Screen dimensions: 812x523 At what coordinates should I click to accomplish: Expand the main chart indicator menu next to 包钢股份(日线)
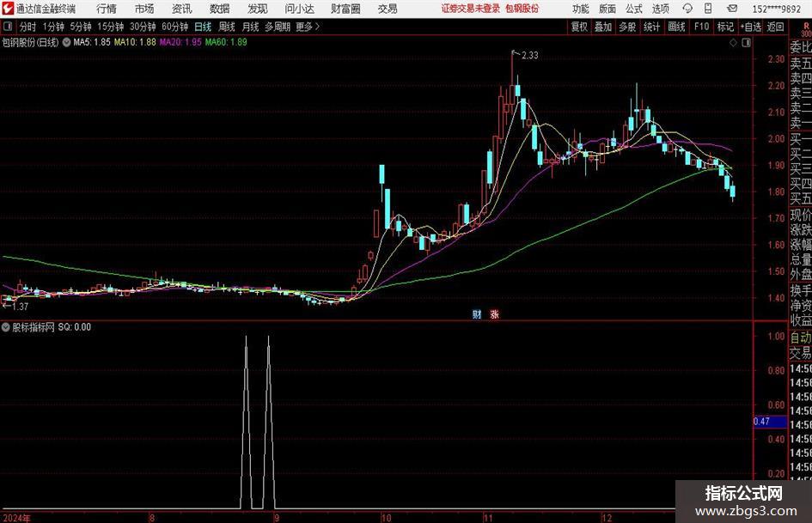(66, 42)
